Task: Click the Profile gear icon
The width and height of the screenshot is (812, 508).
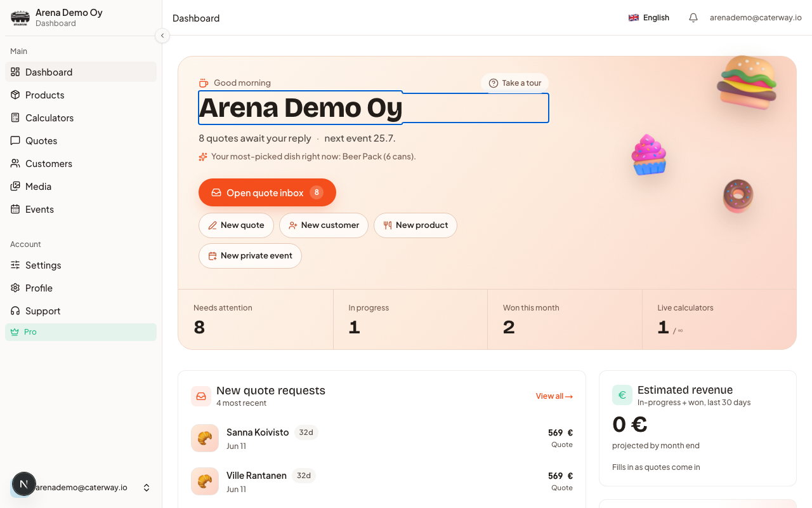Action: [x=15, y=288]
